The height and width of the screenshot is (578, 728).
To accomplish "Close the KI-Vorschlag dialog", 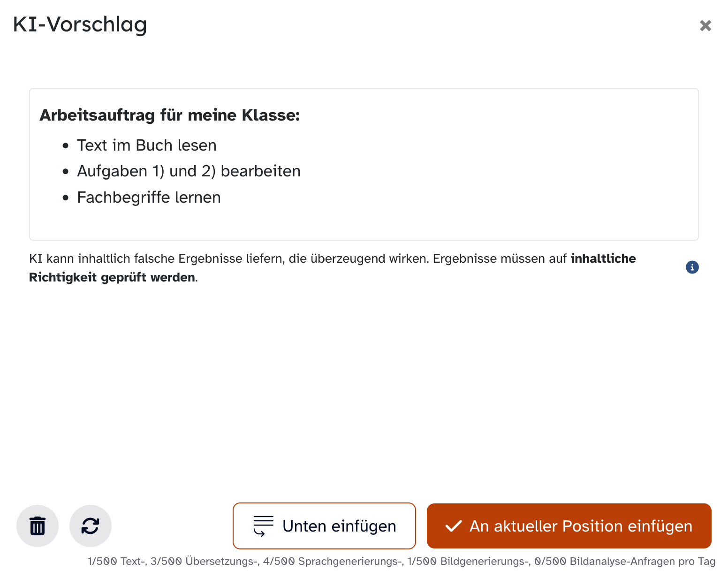I will tap(705, 25).
